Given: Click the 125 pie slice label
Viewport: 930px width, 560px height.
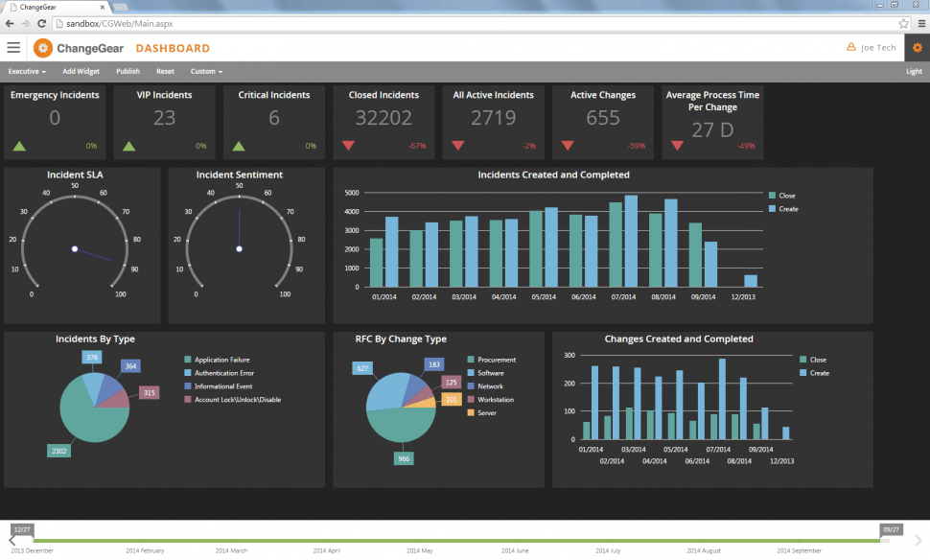Looking at the screenshot, I should [452, 383].
